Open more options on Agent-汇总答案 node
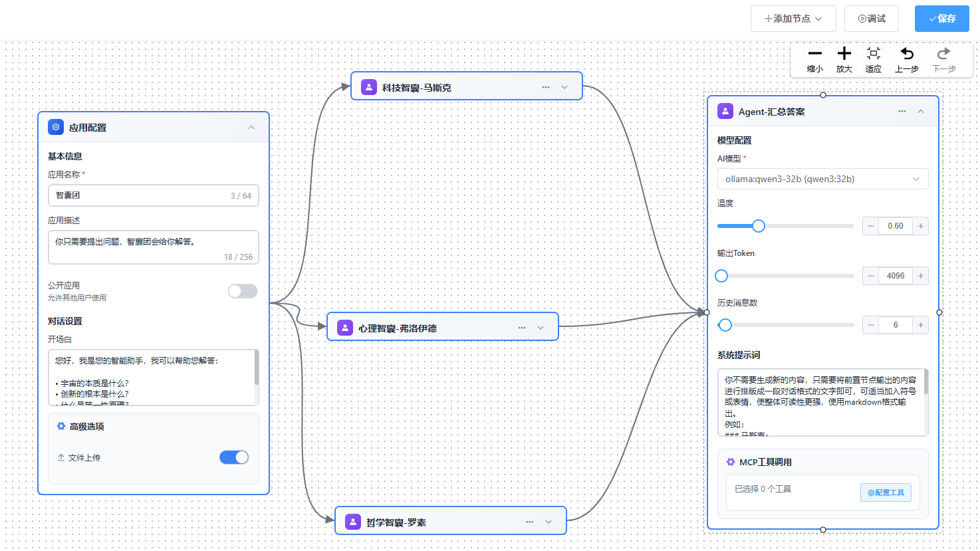 click(902, 112)
